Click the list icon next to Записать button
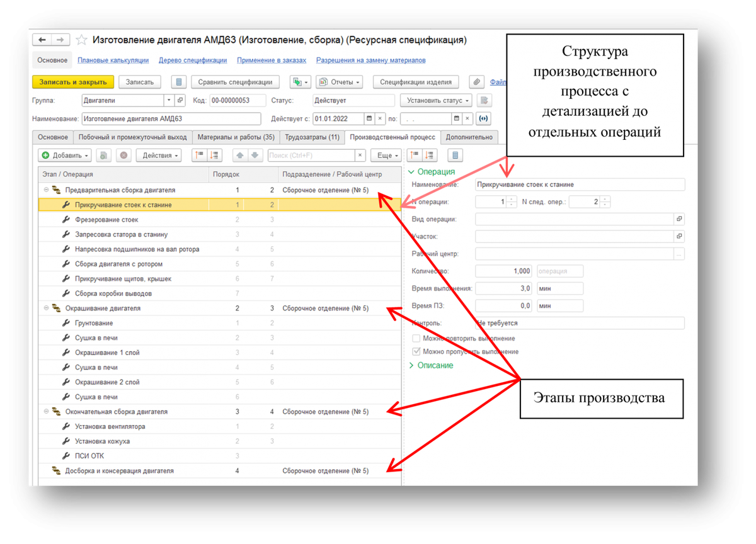The image size is (756, 544). point(179,82)
